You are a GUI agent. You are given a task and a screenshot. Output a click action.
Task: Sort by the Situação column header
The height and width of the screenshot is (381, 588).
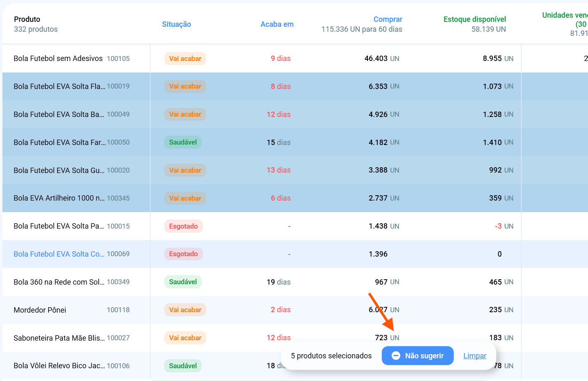[x=177, y=24]
